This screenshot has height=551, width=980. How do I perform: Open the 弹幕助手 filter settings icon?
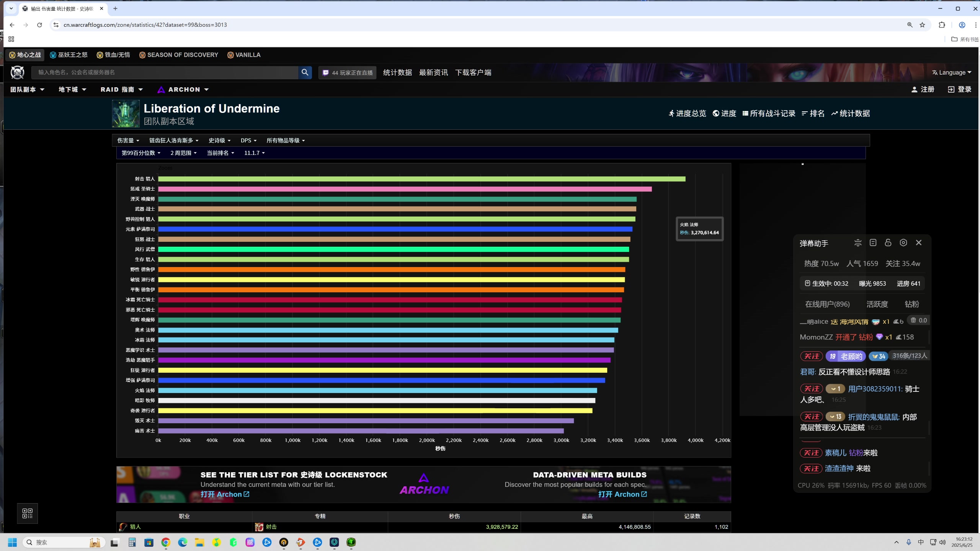pos(858,243)
